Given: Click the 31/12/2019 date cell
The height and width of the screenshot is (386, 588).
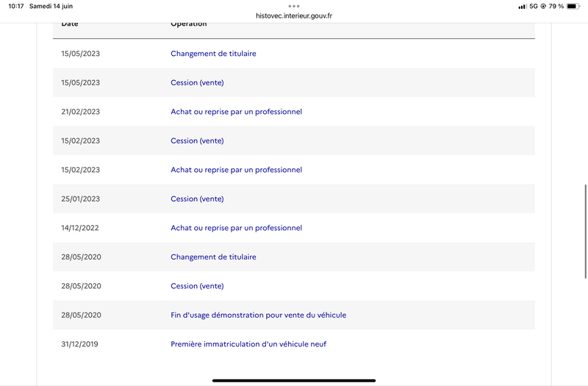Looking at the screenshot, I should click(x=79, y=344).
